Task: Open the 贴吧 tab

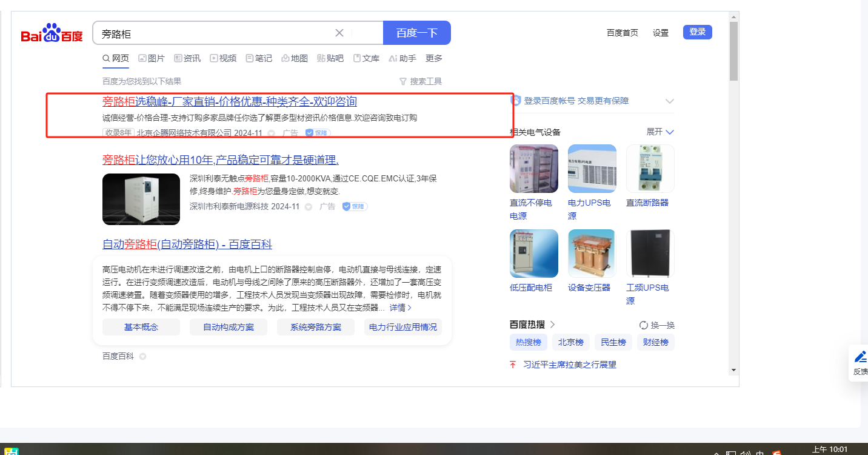Action: (x=330, y=58)
